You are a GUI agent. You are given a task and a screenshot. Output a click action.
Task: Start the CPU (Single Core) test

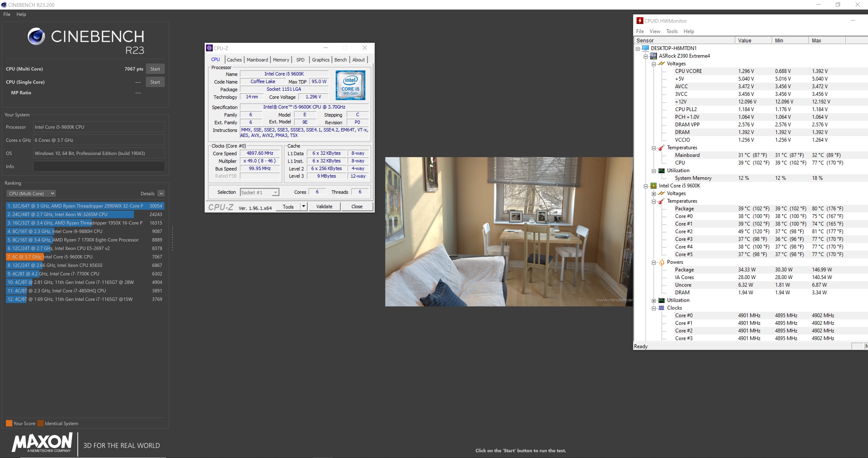point(155,82)
